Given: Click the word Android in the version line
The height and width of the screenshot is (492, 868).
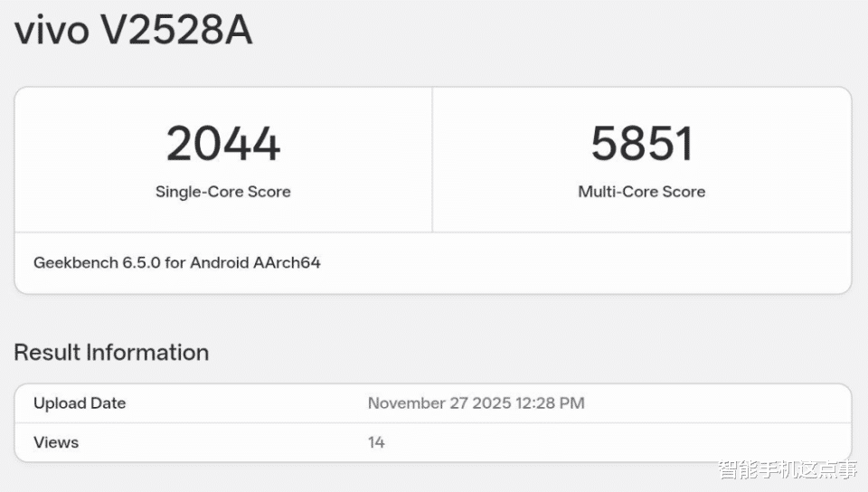Looking at the screenshot, I should coord(218,263).
